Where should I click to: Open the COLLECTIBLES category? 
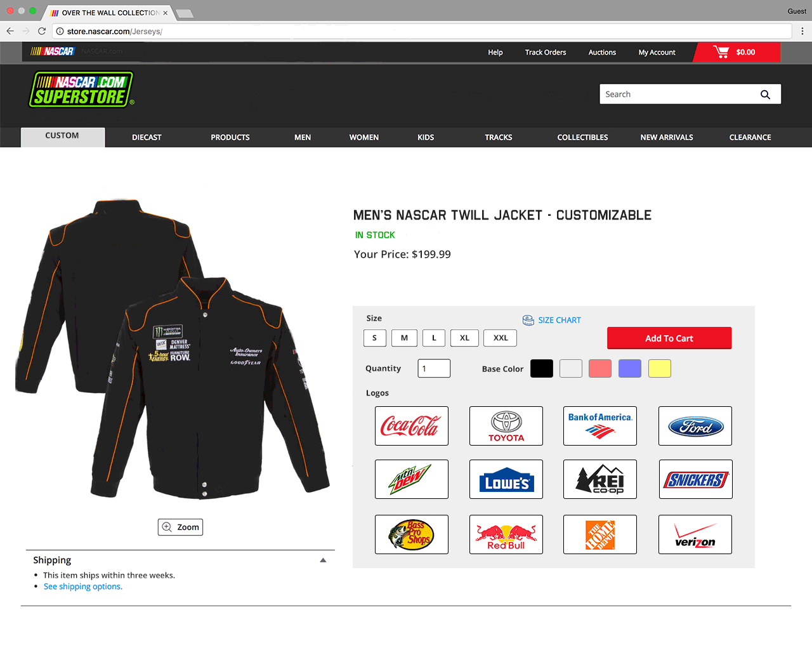[582, 137]
